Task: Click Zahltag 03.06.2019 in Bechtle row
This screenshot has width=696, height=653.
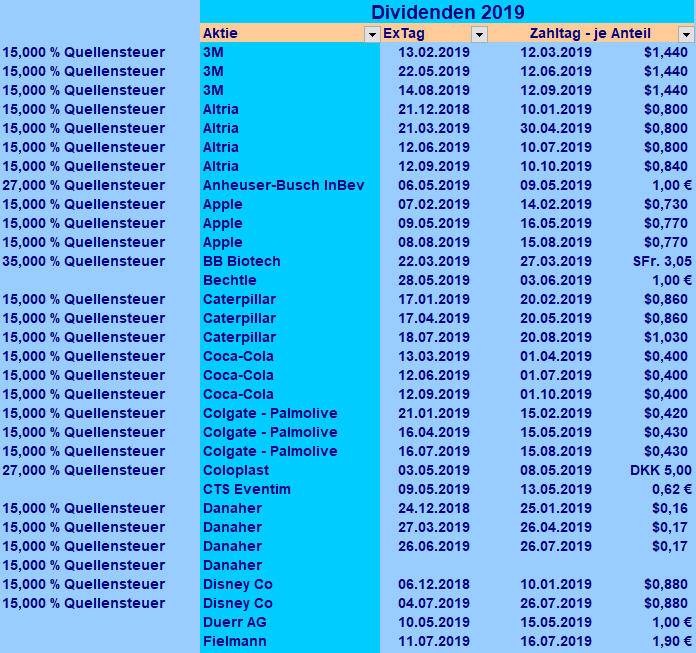Action: pos(556,281)
